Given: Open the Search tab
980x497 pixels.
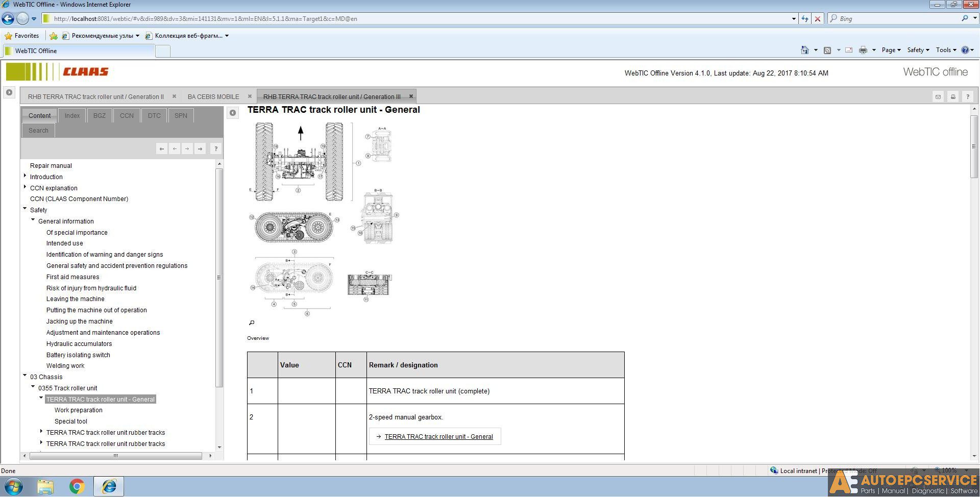Looking at the screenshot, I should pyautogui.click(x=38, y=131).
